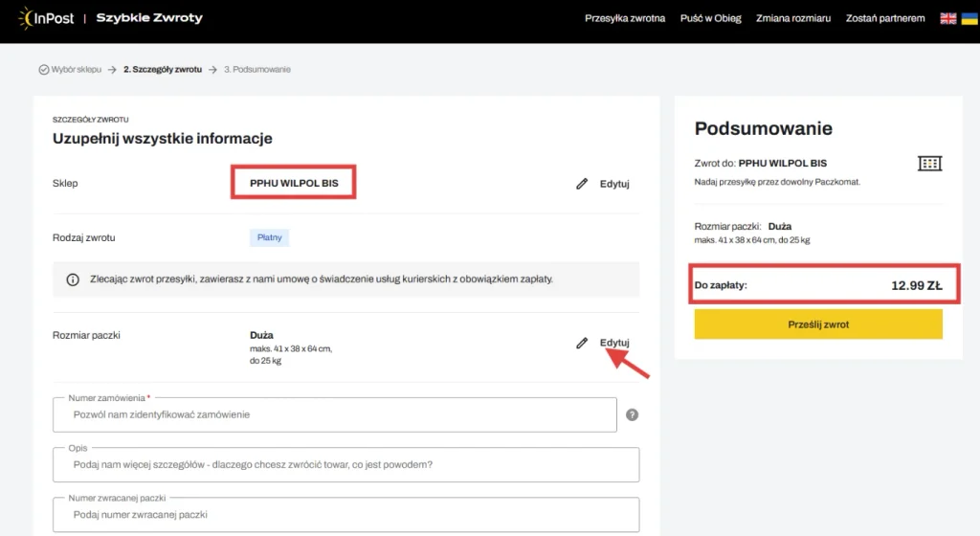Click 12.99 ZŁ amount in summary
This screenshot has width=980, height=536.
coord(916,285)
